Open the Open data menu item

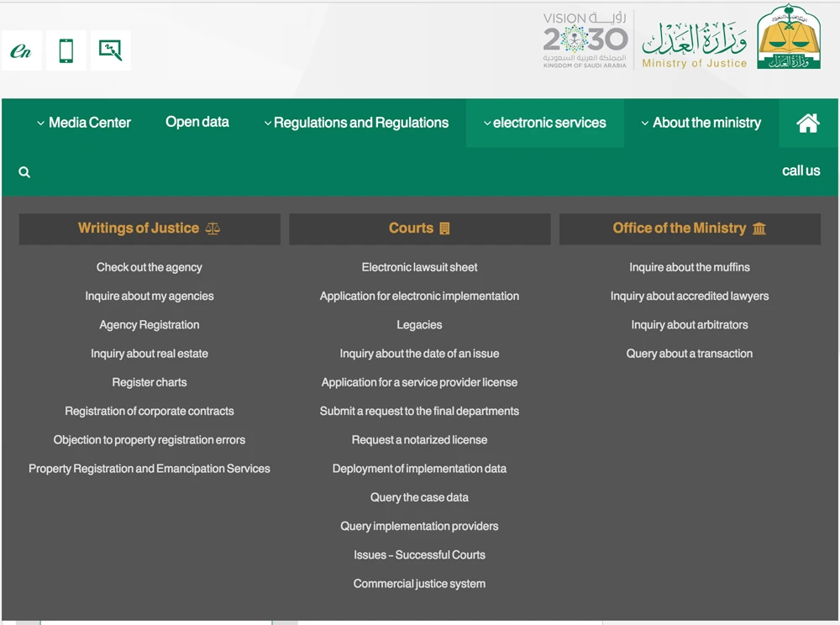click(197, 122)
